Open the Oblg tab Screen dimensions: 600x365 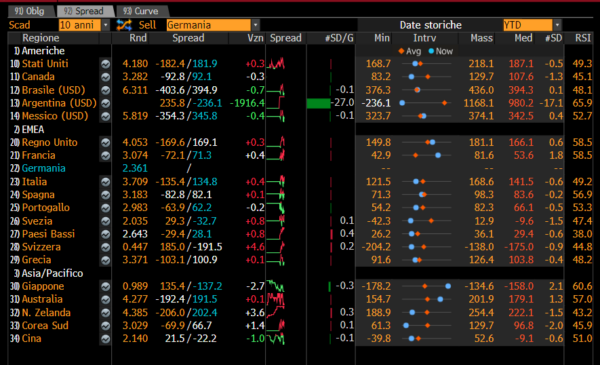pyautogui.click(x=30, y=11)
